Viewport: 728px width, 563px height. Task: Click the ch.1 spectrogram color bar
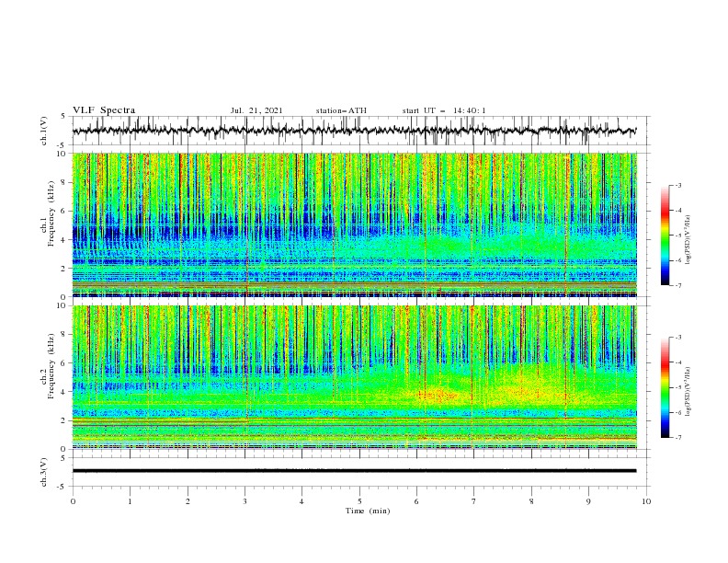pyautogui.click(x=665, y=236)
